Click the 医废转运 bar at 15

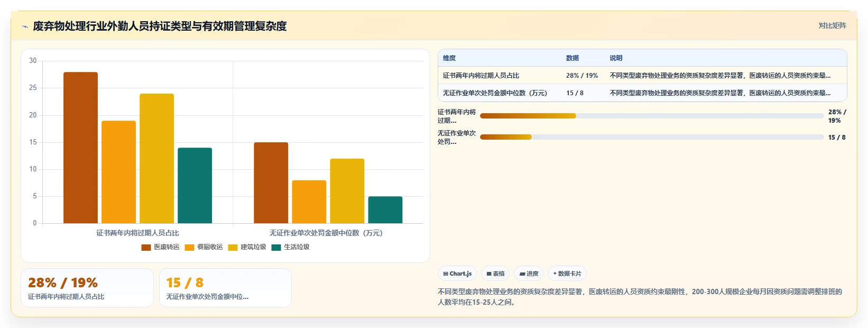click(271, 183)
